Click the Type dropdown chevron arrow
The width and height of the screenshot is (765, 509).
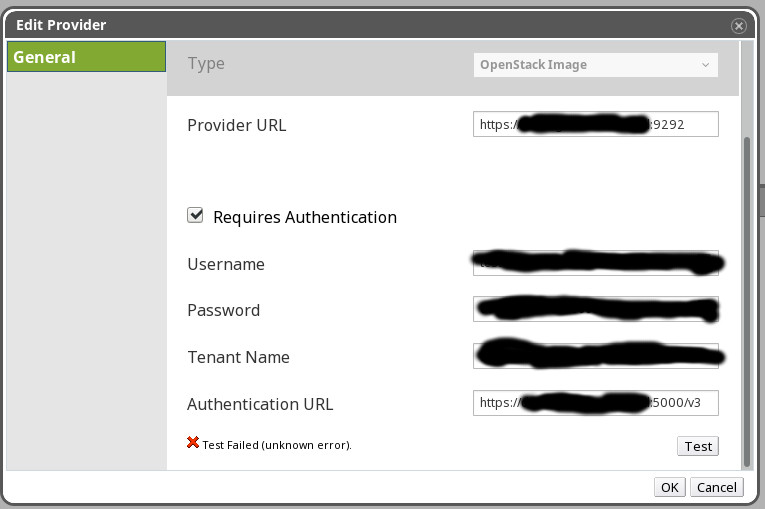coord(706,65)
